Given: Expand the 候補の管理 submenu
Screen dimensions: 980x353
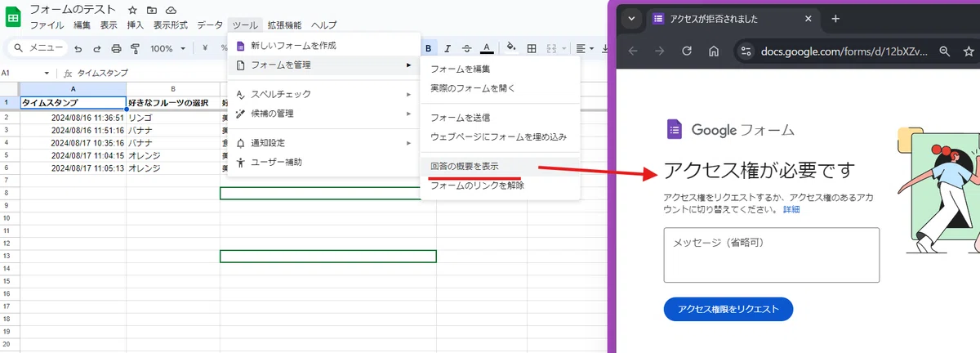Looking at the screenshot, I should [x=324, y=114].
